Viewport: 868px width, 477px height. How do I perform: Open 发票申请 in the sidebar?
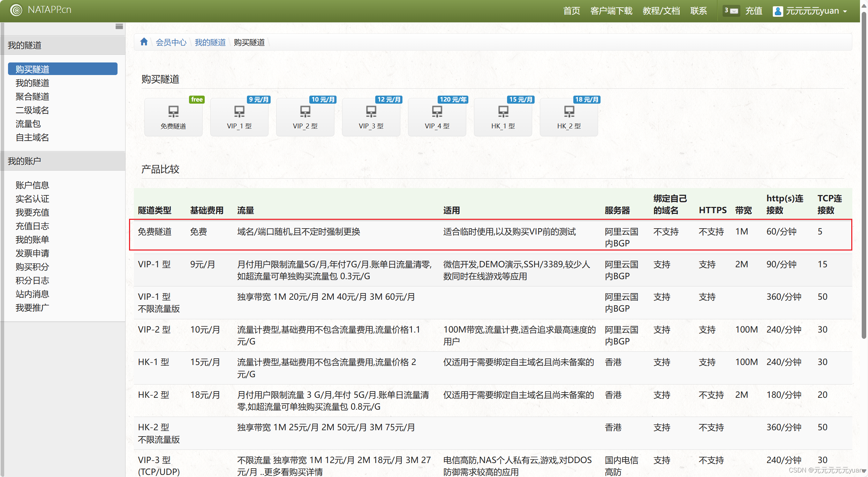coord(32,253)
